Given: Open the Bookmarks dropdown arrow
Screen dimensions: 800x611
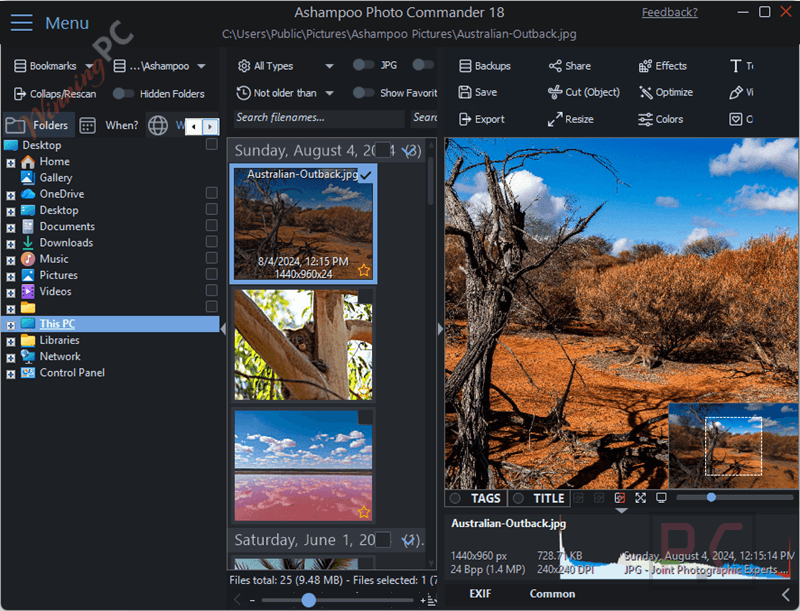Looking at the screenshot, I should coord(89,66).
